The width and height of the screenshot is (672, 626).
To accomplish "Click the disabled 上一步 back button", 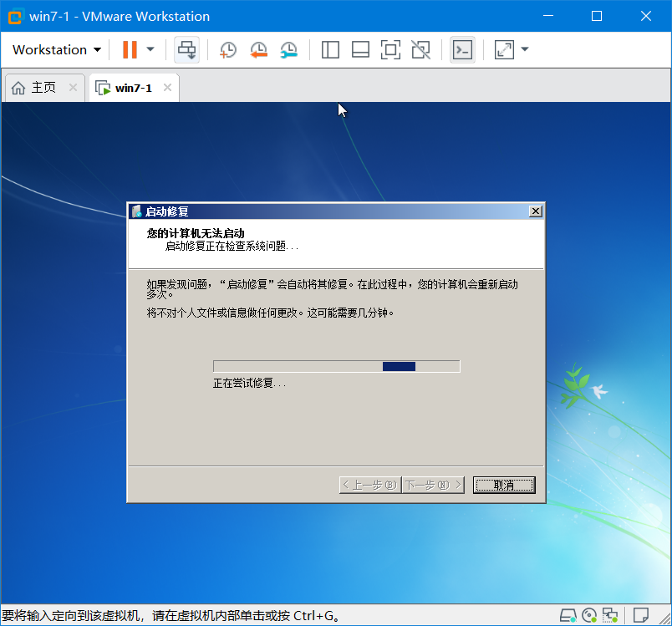I will pos(370,485).
